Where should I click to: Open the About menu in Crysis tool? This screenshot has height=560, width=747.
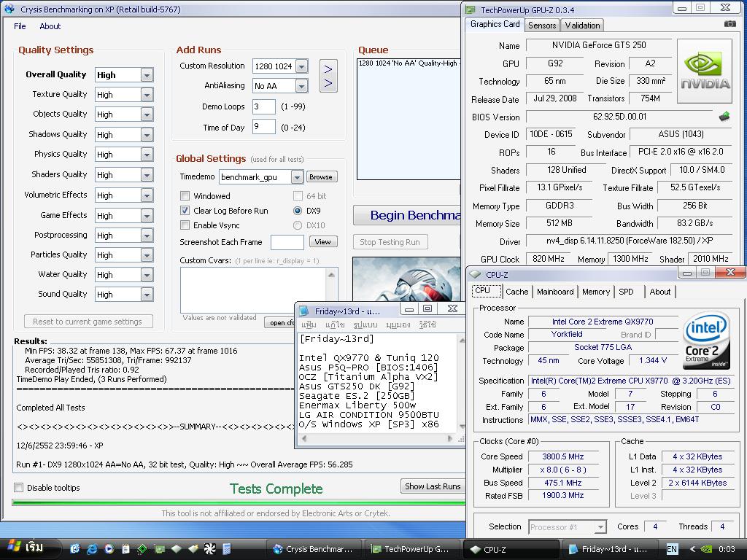(x=50, y=26)
